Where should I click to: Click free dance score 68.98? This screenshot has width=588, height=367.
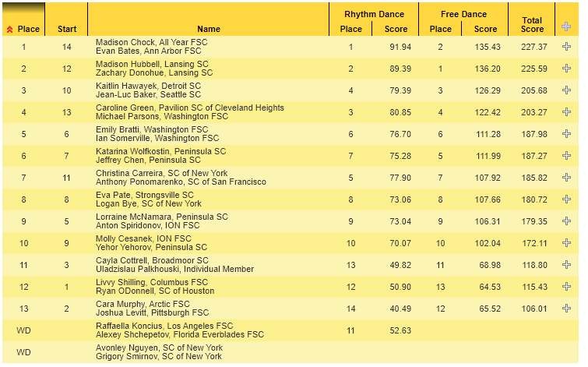coord(490,265)
